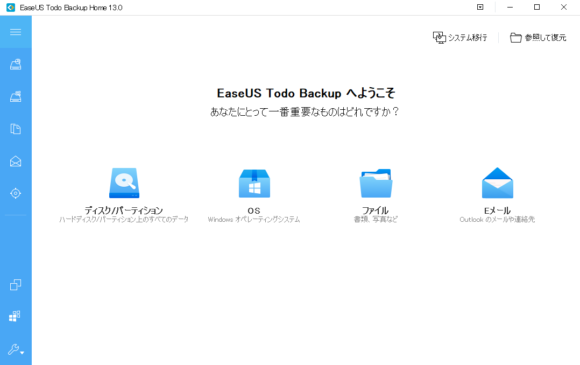Expand the wrench tools dropdown
This screenshot has height=365, width=580.
(x=16, y=349)
